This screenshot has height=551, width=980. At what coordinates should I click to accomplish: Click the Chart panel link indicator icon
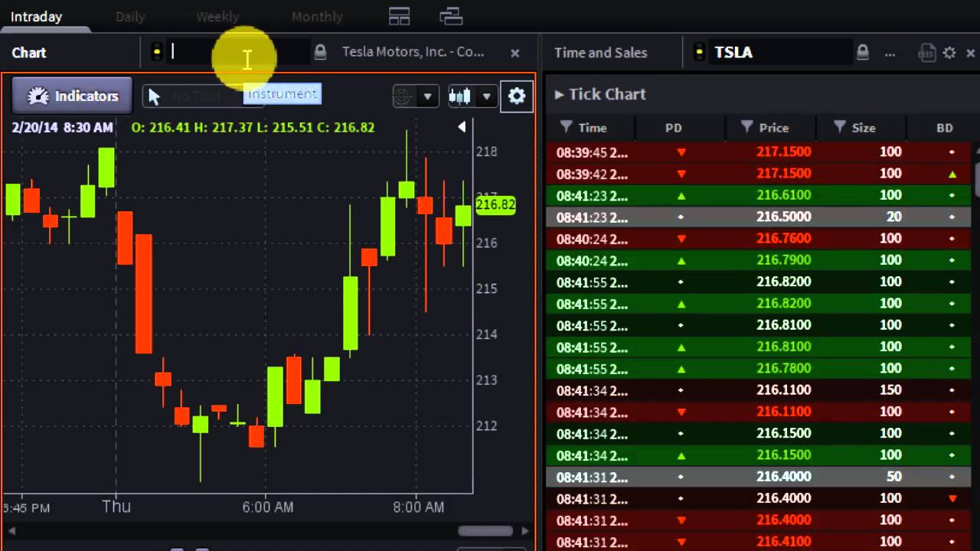click(157, 52)
